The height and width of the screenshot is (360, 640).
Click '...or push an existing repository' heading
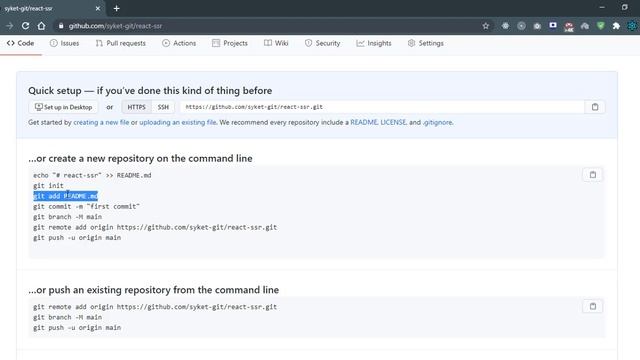tap(153, 290)
